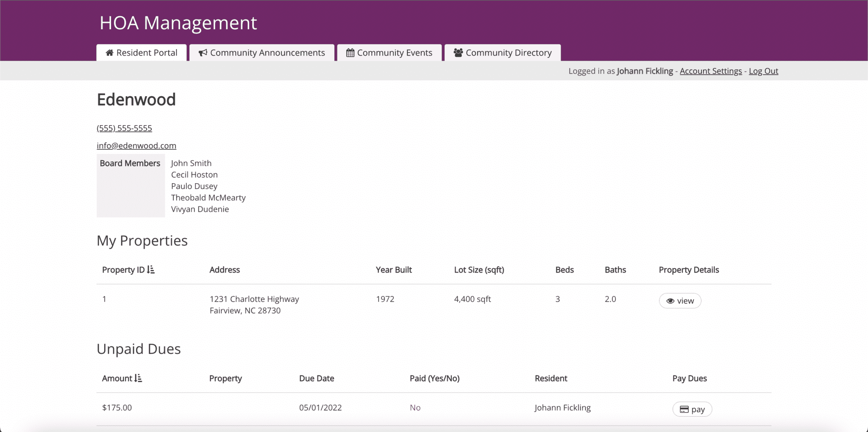Screen dimensions: 868x432
Task: Click the sort icon next to Property ID
Action: pyautogui.click(x=151, y=269)
